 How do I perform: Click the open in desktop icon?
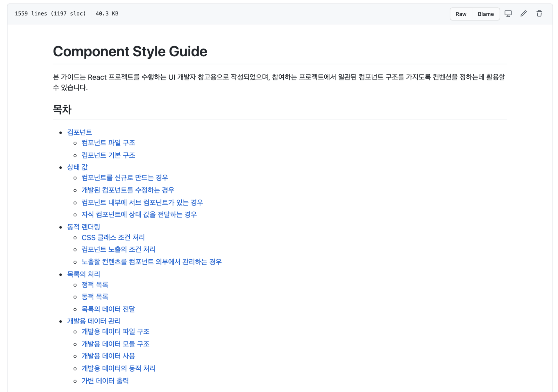click(508, 14)
